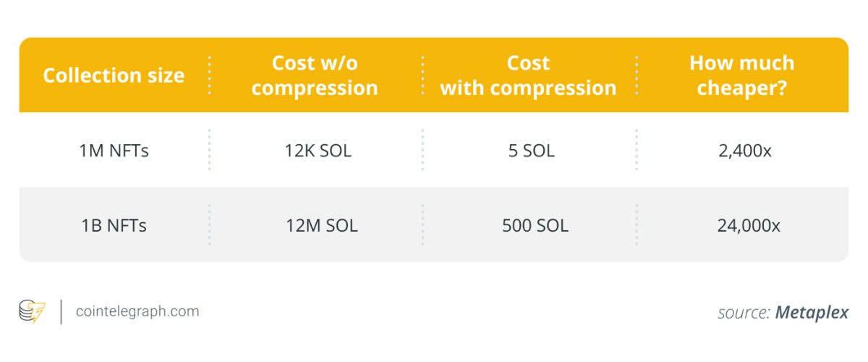The width and height of the screenshot is (868, 362).
Task: Click the Cost w/o compression header
Action: 315,75
